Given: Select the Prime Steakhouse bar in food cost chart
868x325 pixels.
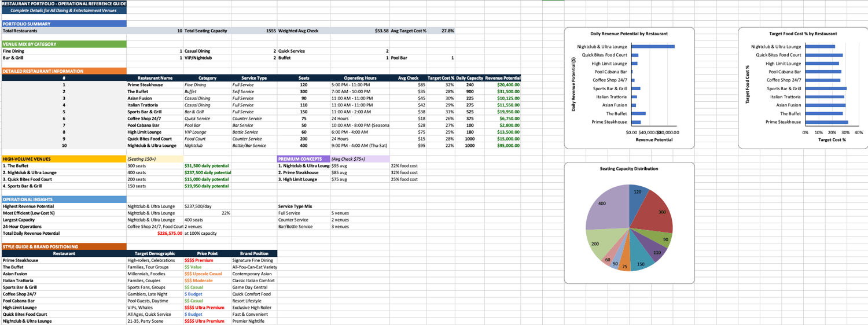Looking at the screenshot, I should pos(827,122).
